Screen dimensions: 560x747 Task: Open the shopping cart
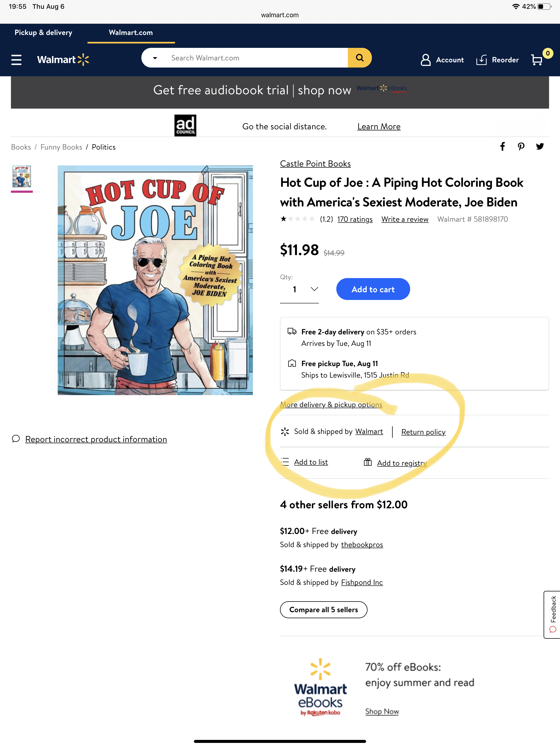(x=537, y=60)
